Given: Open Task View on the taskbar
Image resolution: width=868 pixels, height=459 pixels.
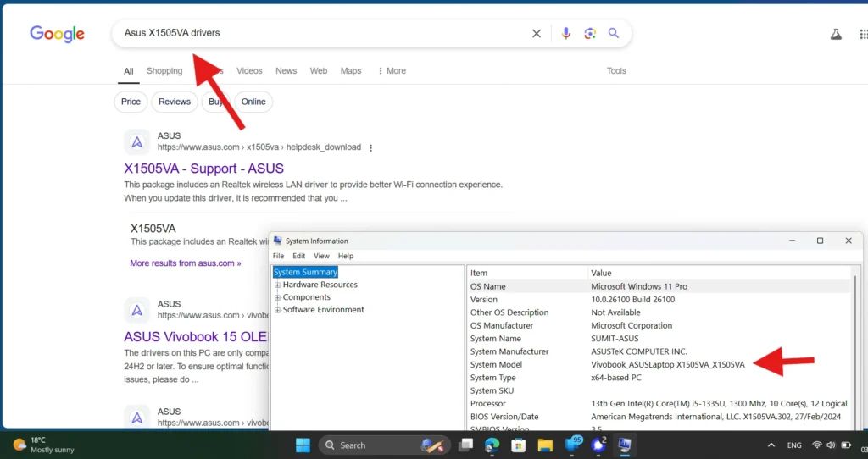Looking at the screenshot, I should [466, 445].
